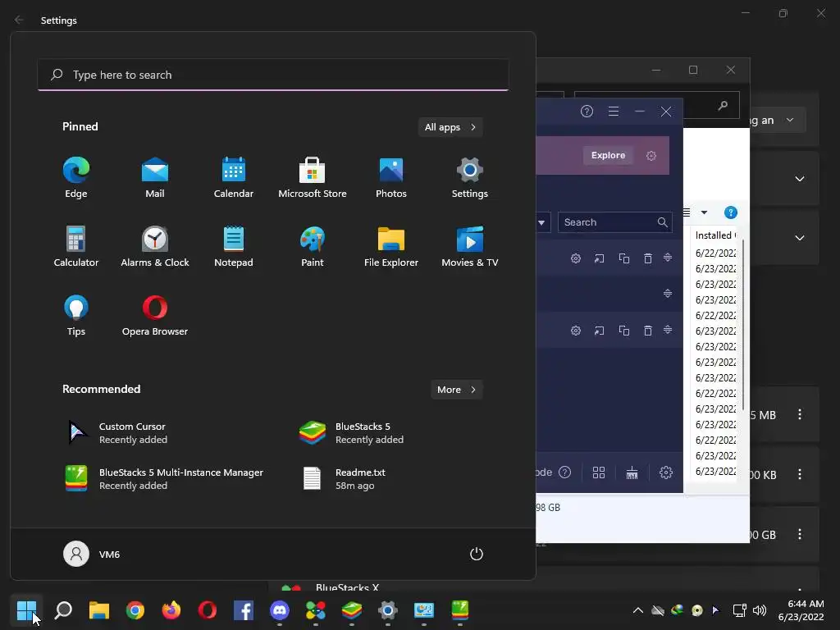Launch Movies & TV
The image size is (840, 630).
(470, 247)
